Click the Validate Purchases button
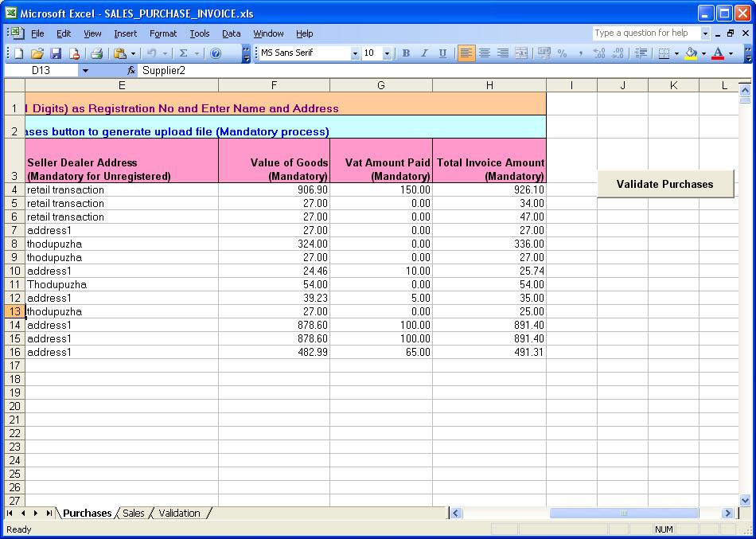The image size is (756, 539). (x=664, y=184)
